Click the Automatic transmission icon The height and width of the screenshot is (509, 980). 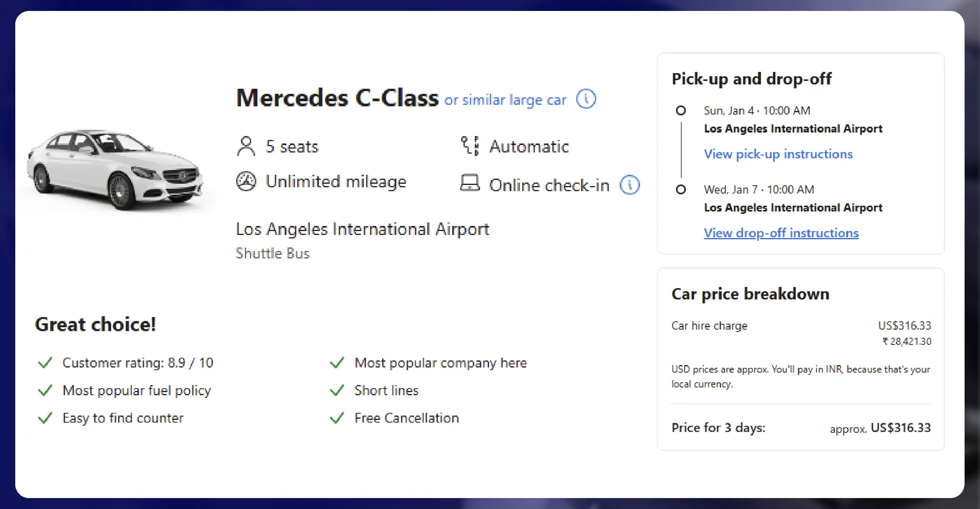click(470, 146)
